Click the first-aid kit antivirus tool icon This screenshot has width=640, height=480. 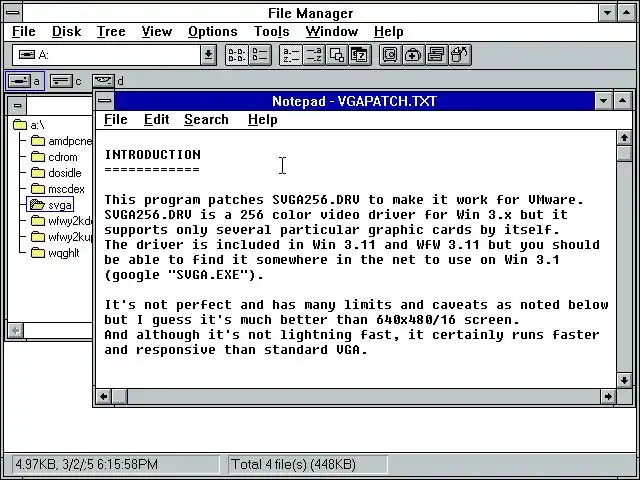click(413, 55)
